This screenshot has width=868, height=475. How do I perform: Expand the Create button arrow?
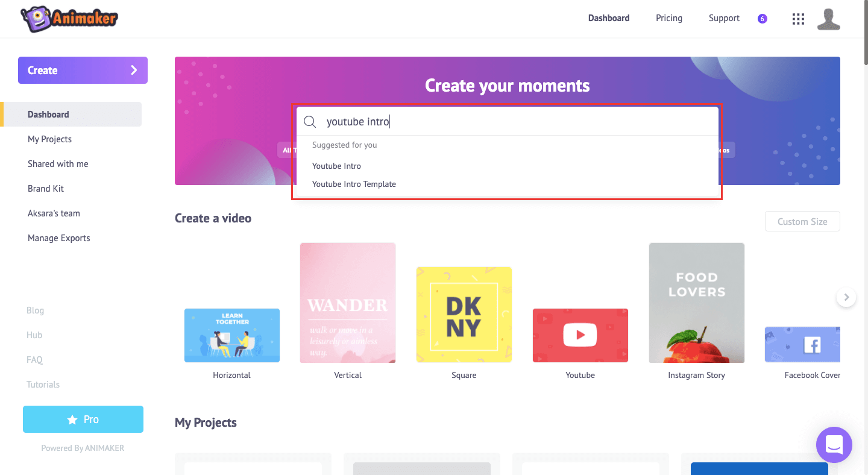134,71
